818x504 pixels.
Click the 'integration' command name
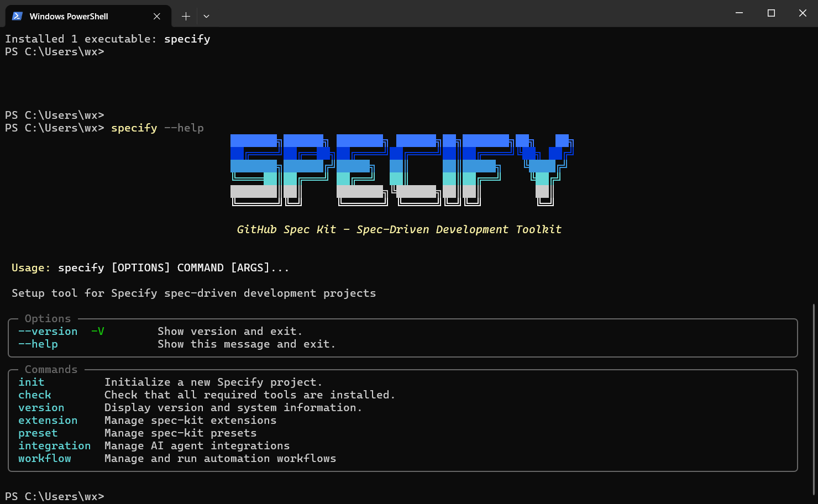(x=54, y=445)
